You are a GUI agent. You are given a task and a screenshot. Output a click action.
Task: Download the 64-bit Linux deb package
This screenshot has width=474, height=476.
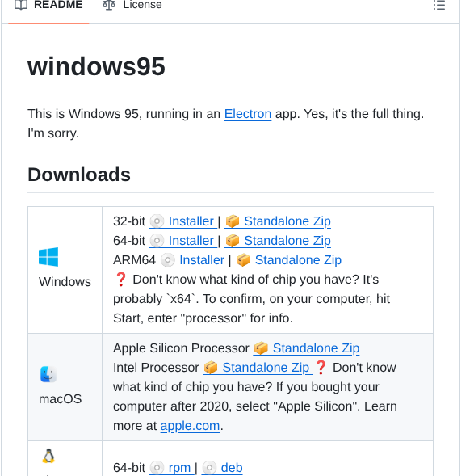point(222,468)
